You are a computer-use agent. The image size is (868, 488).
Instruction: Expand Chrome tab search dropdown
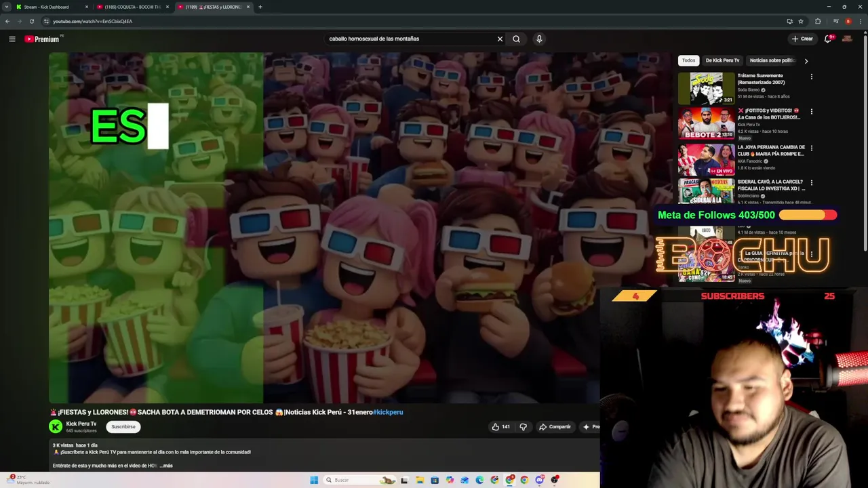(7, 7)
